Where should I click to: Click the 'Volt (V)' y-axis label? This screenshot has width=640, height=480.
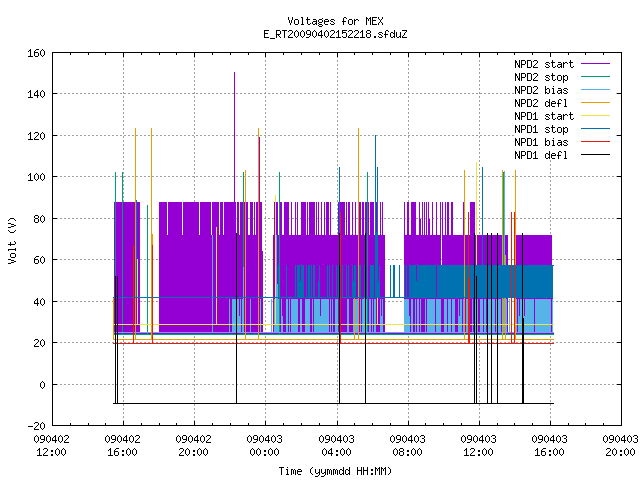click(x=12, y=240)
